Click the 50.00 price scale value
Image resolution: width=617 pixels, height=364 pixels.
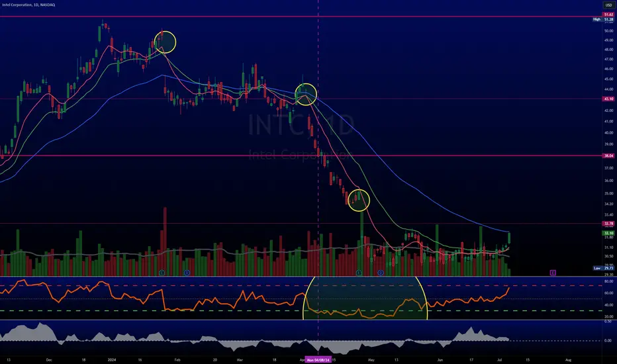[x=609, y=30]
